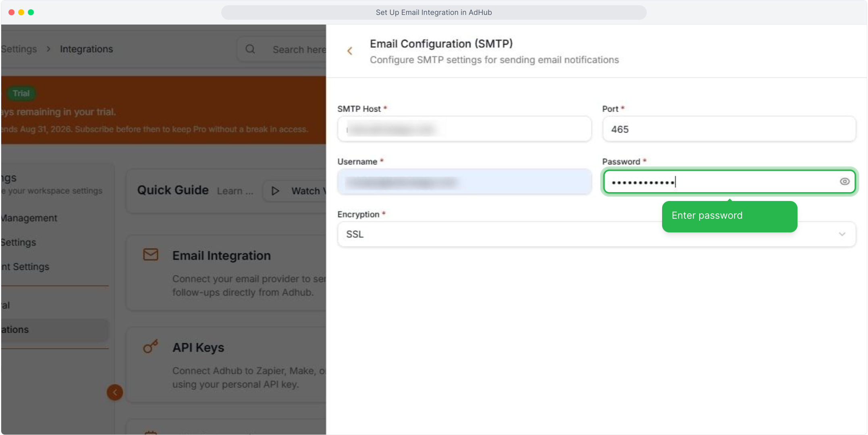Image resolution: width=868 pixels, height=435 pixels.
Task: Collapse sidebar with orange arrow button
Action: [115, 392]
